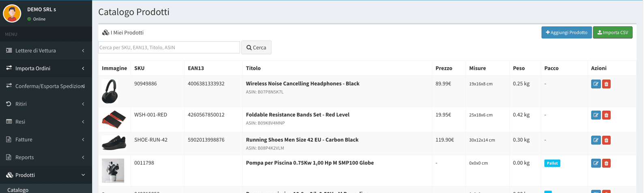Image resolution: width=644 pixels, height=193 pixels.
Task: Click ASIN: B07P8N5K7L text
Action: tap(264, 92)
